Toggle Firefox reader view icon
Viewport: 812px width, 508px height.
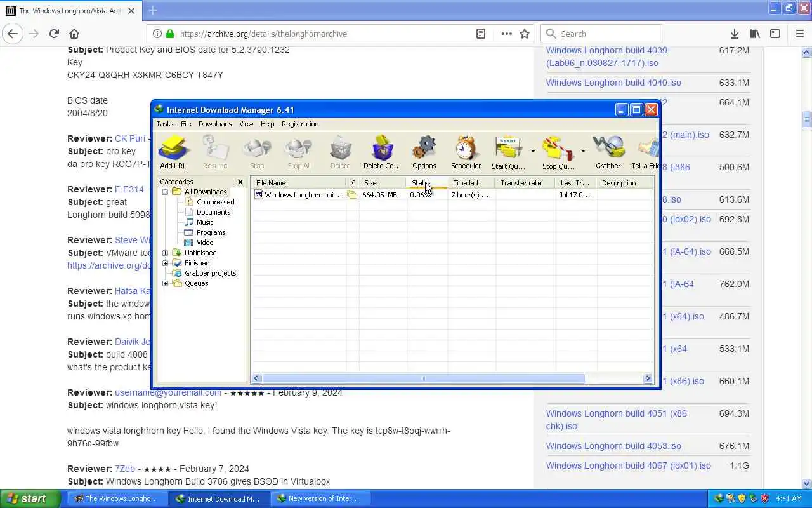point(481,34)
